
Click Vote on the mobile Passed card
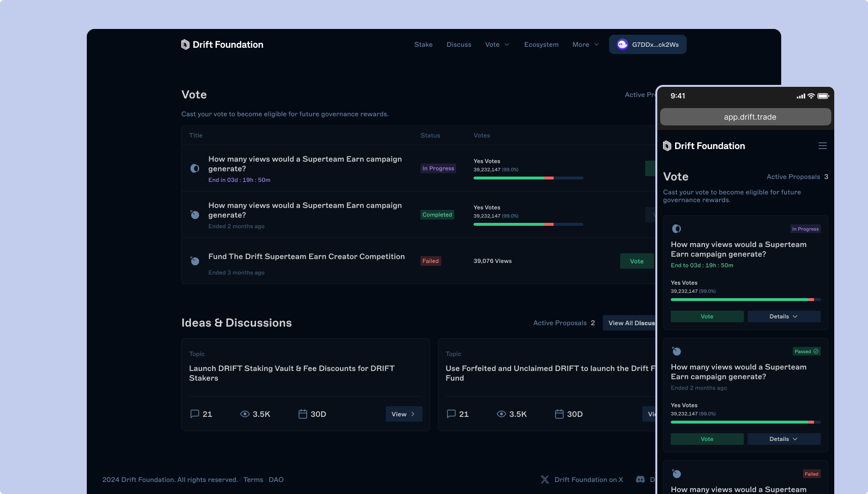point(707,439)
